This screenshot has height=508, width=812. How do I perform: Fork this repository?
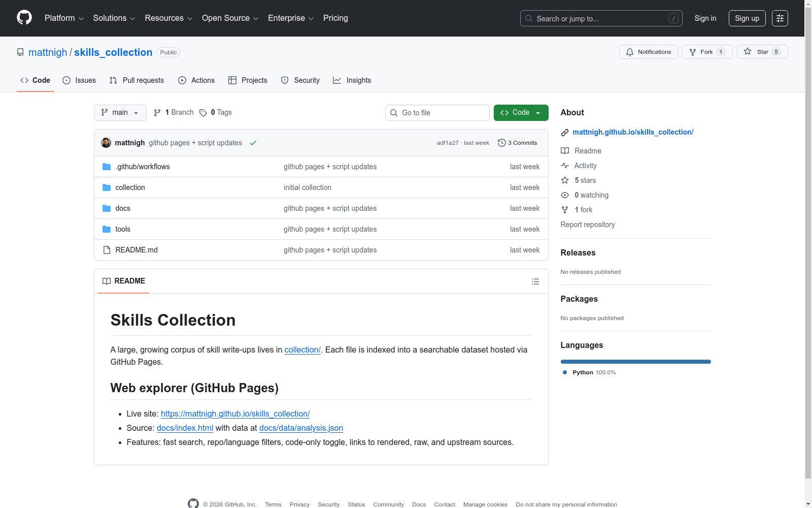tap(707, 52)
